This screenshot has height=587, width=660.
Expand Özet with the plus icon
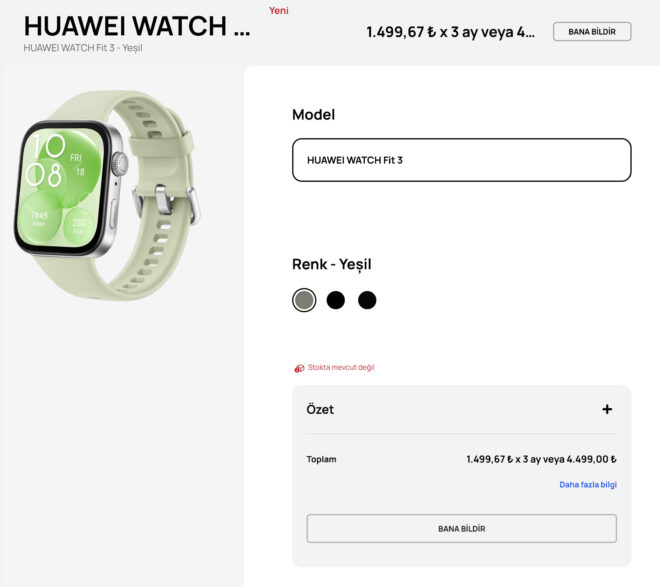coord(607,409)
